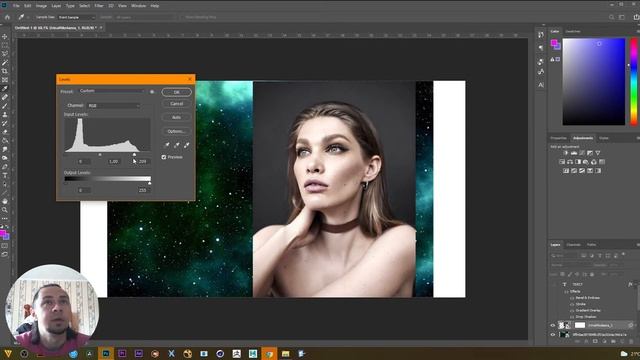This screenshot has height=360, width=640.
Task: Pick the white point eyedropper in Levels
Action: [x=187, y=145]
